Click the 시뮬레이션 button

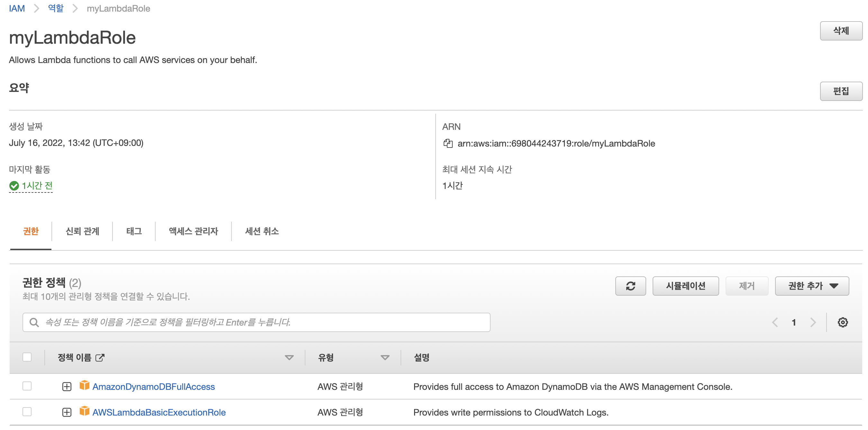coord(685,286)
